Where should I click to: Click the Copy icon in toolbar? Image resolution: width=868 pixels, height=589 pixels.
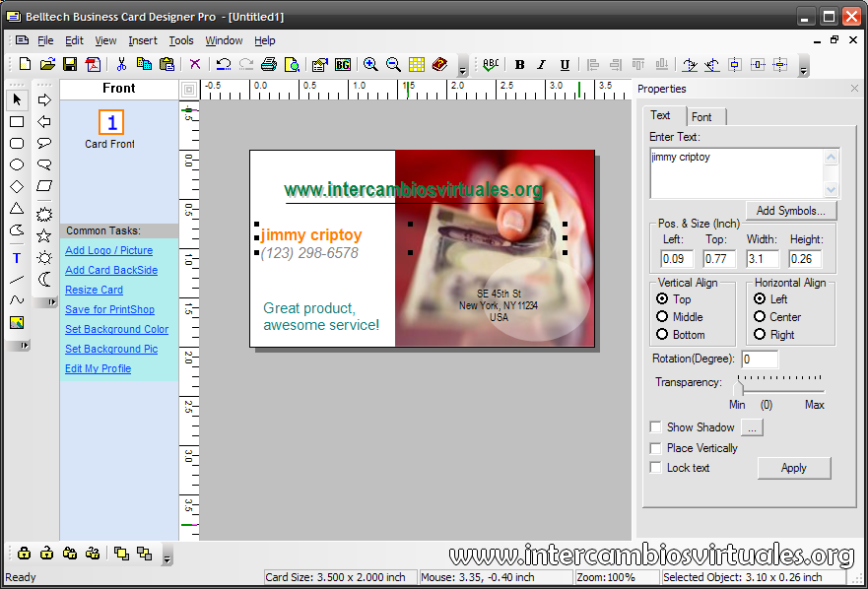coord(144,64)
